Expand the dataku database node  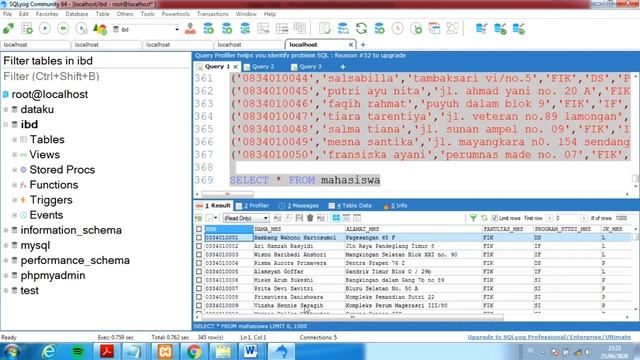point(6,109)
